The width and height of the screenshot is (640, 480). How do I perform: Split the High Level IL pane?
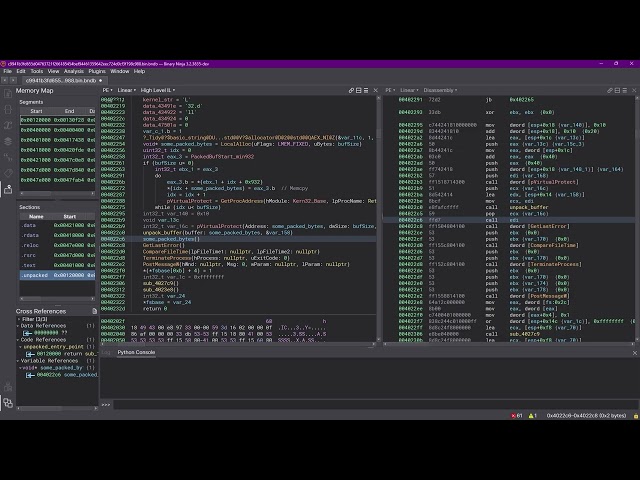tap(359, 90)
